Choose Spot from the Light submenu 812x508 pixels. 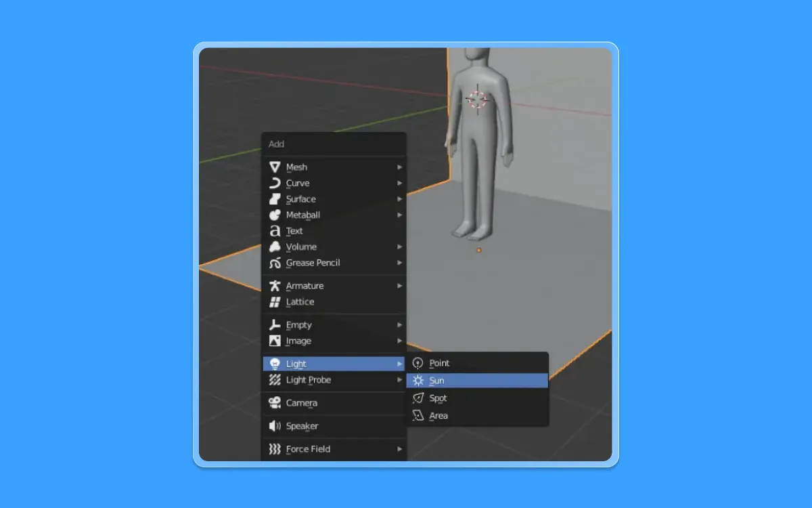point(477,398)
